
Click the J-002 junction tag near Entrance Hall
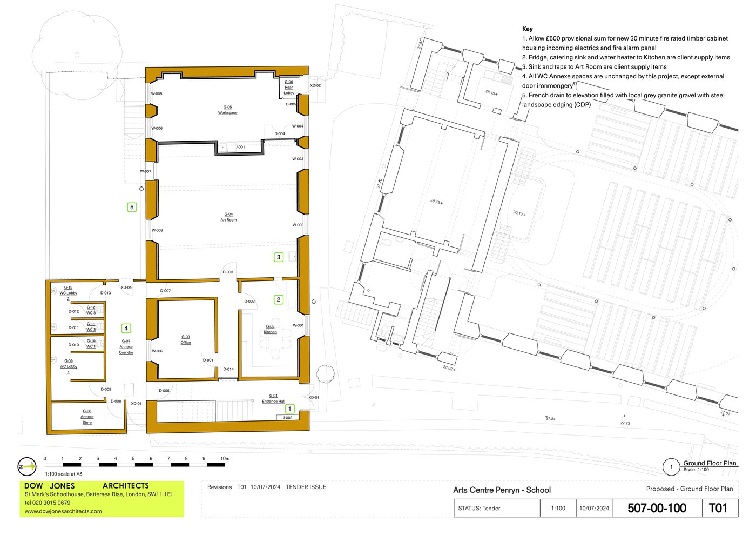pos(288,417)
